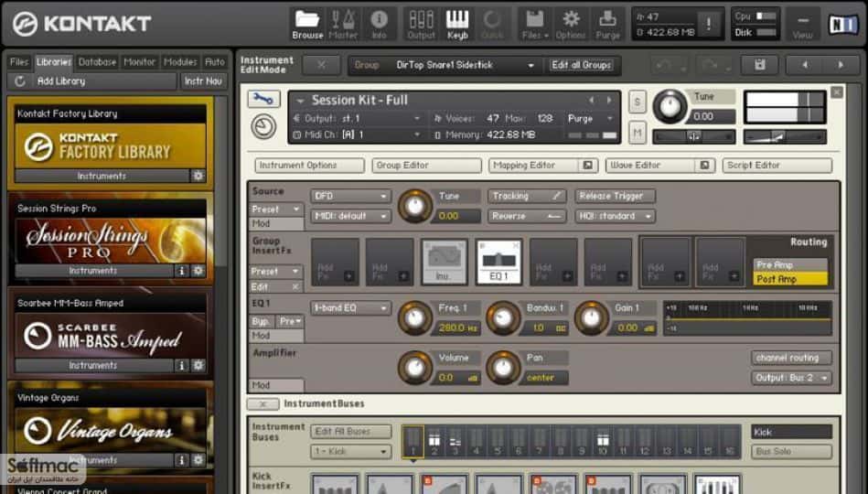This screenshot has width=868, height=494.
Task: Open the Files menu icon
Action: coord(535,25)
